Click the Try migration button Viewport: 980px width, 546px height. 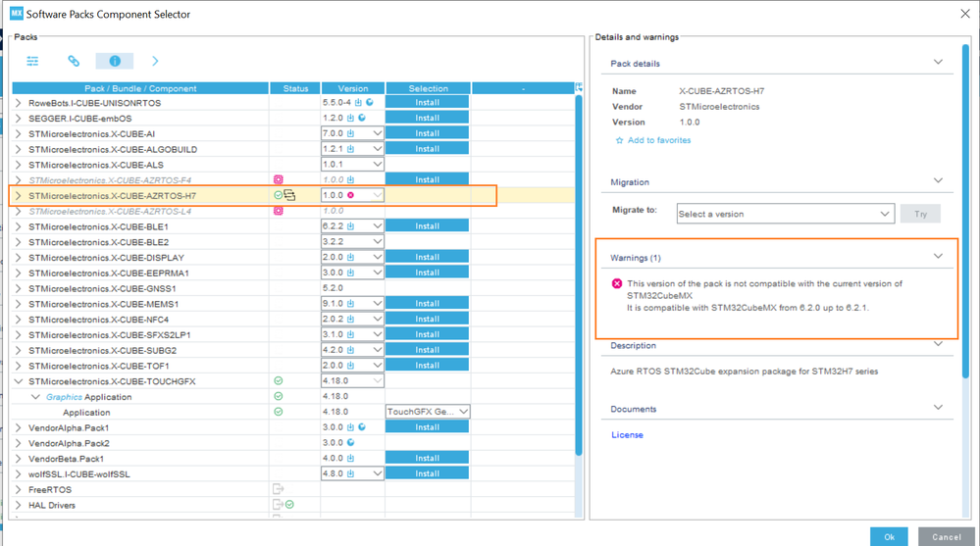click(920, 214)
